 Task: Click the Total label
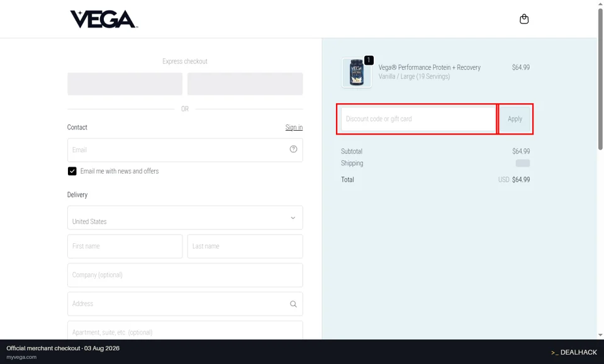[347, 179]
